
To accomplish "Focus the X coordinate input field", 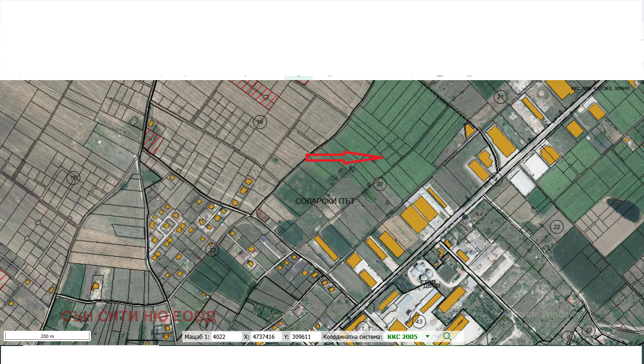I will tap(266, 337).
